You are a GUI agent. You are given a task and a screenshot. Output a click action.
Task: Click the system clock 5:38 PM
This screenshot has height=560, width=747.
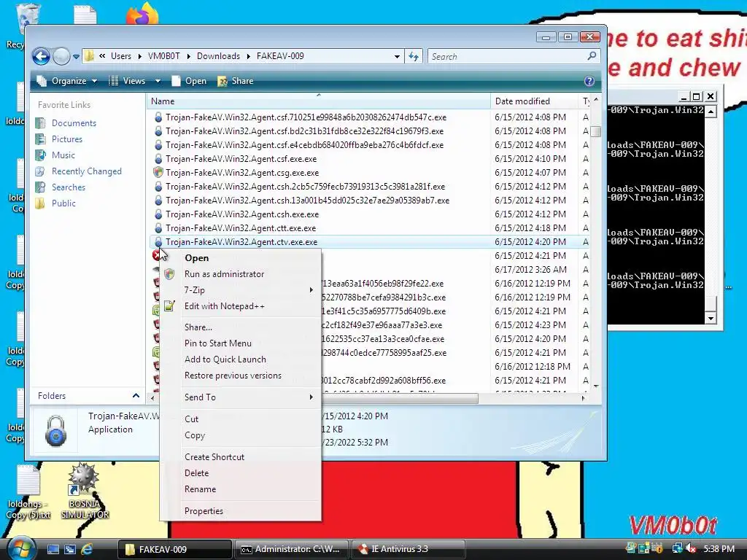tap(719, 548)
